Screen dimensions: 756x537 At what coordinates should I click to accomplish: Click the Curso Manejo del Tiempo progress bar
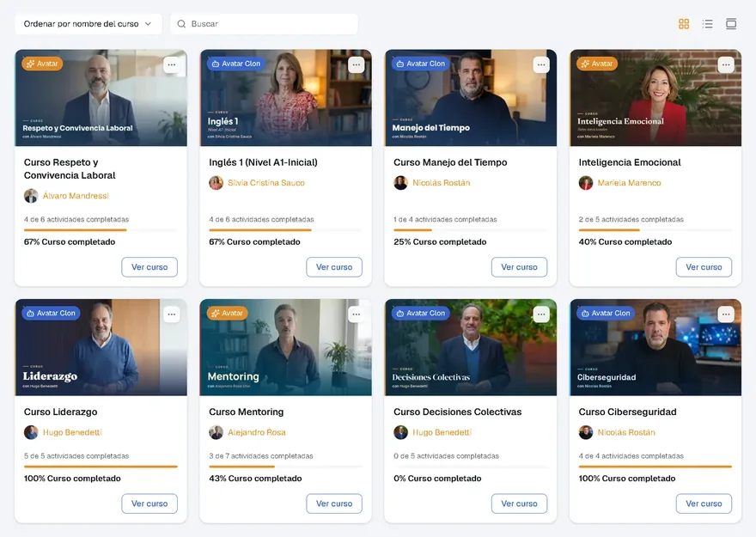(470, 230)
